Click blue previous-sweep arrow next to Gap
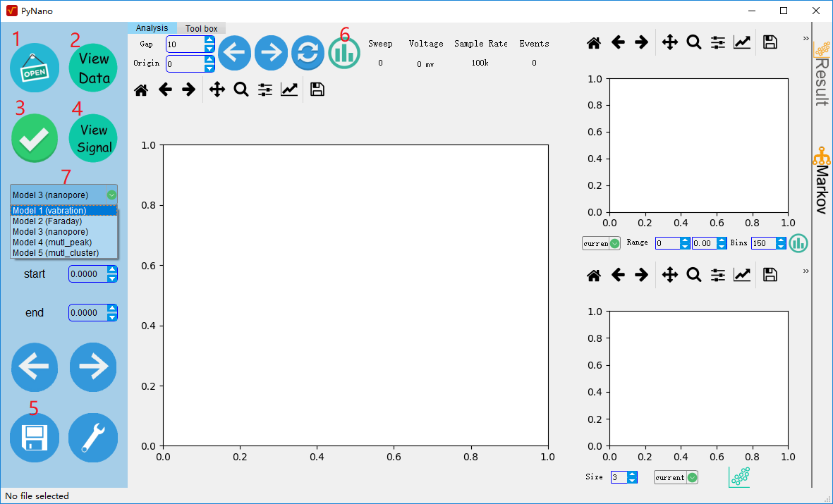 pos(234,53)
